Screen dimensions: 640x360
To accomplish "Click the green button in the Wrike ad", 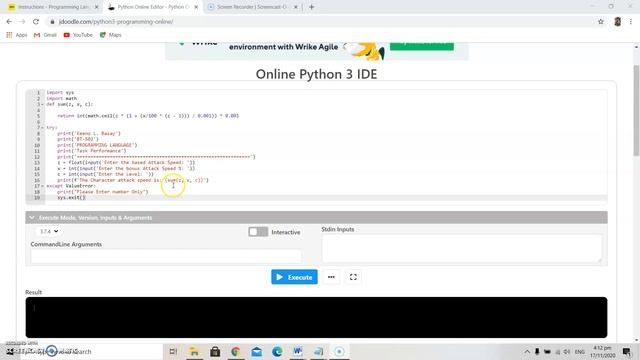I will coord(422,46).
